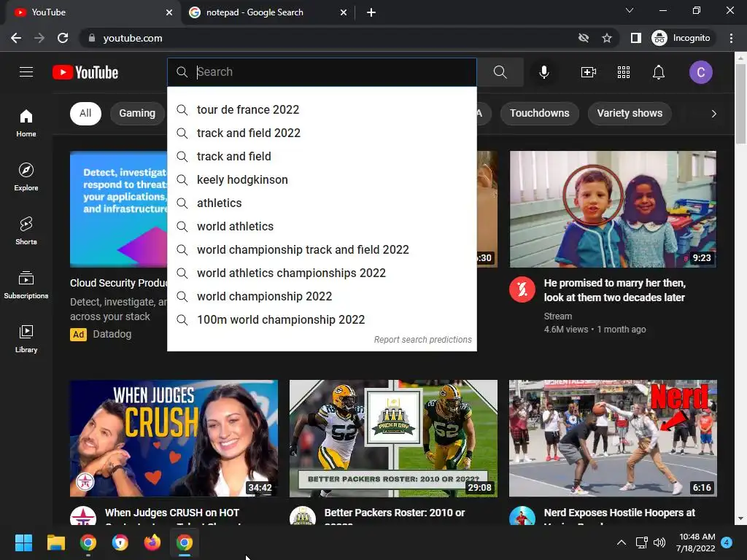The height and width of the screenshot is (560, 747).
Task: Open the notifications bell
Action: tap(659, 72)
